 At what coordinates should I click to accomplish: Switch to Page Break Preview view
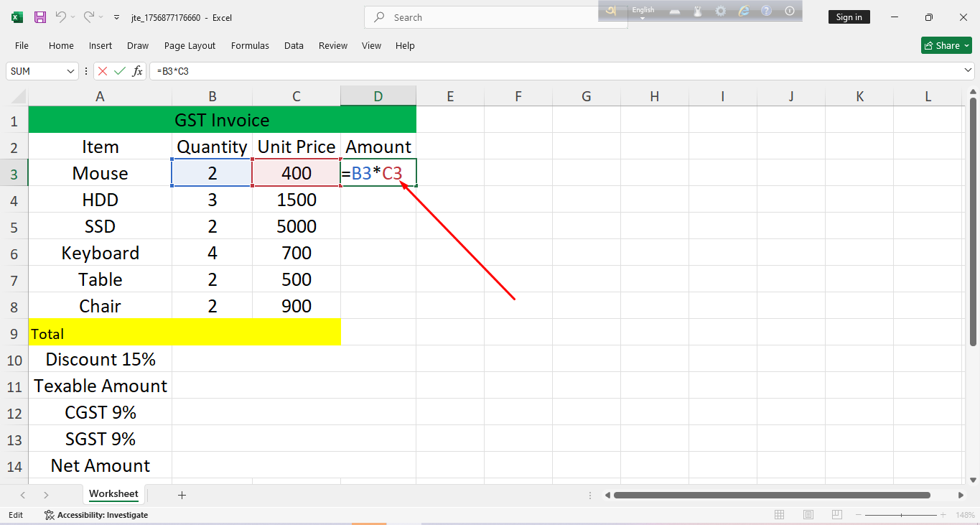[837, 515]
